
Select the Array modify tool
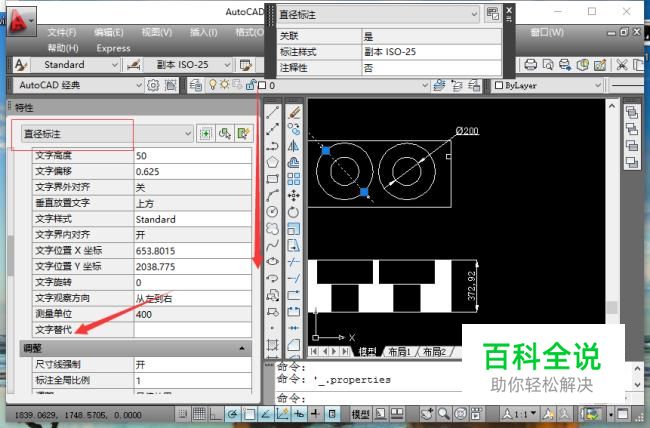click(x=294, y=179)
